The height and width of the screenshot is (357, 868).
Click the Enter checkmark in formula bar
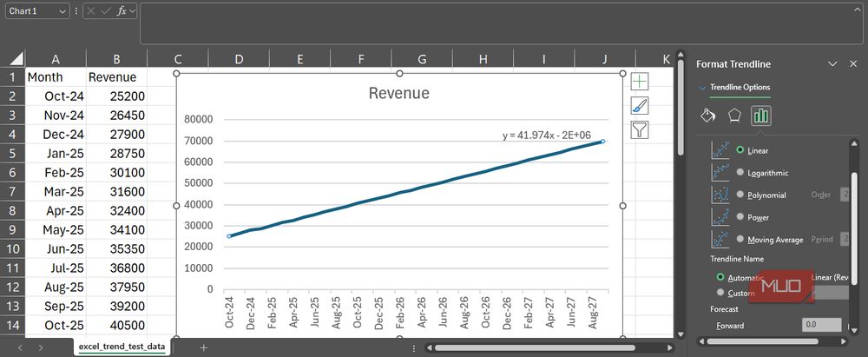click(x=106, y=11)
